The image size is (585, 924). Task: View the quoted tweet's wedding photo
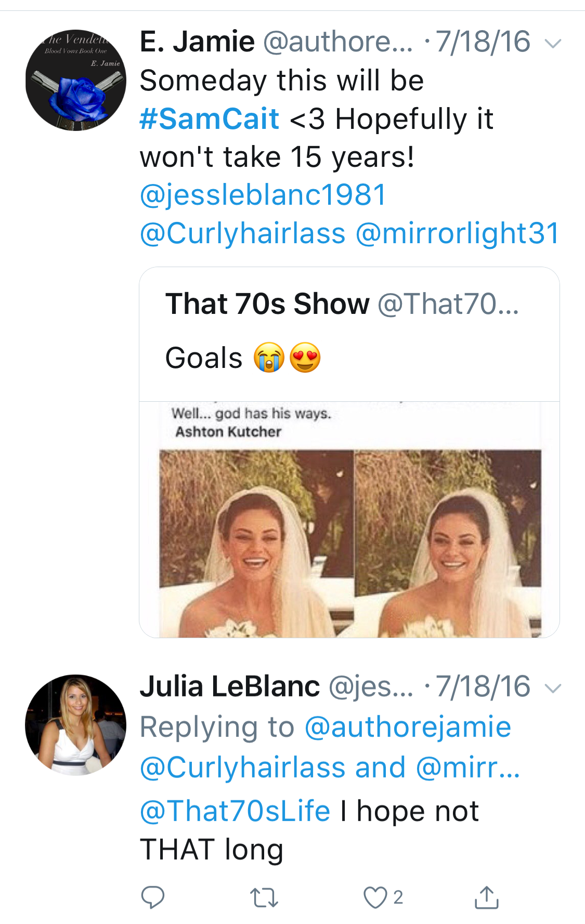tap(349, 520)
